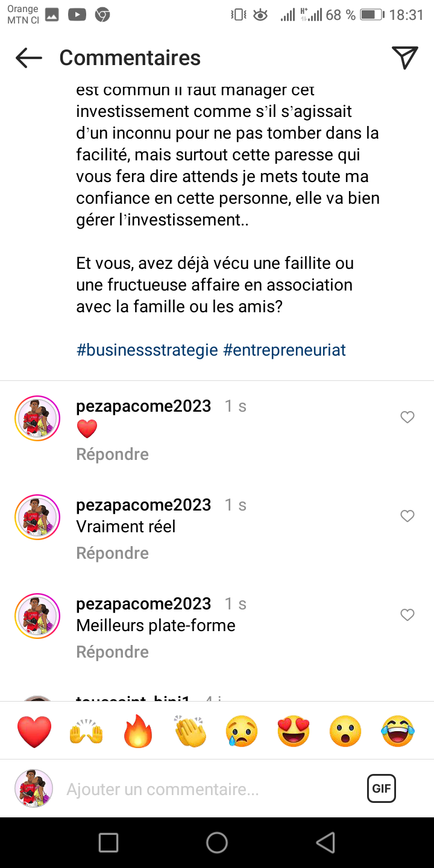Insert the crying face quick emoji
Viewport: 434px width, 868px height.
pos(242,732)
